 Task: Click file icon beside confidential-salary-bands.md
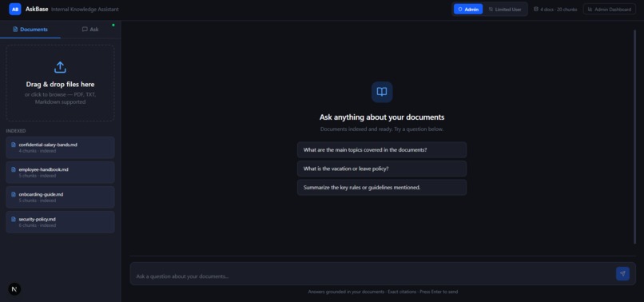click(14, 145)
